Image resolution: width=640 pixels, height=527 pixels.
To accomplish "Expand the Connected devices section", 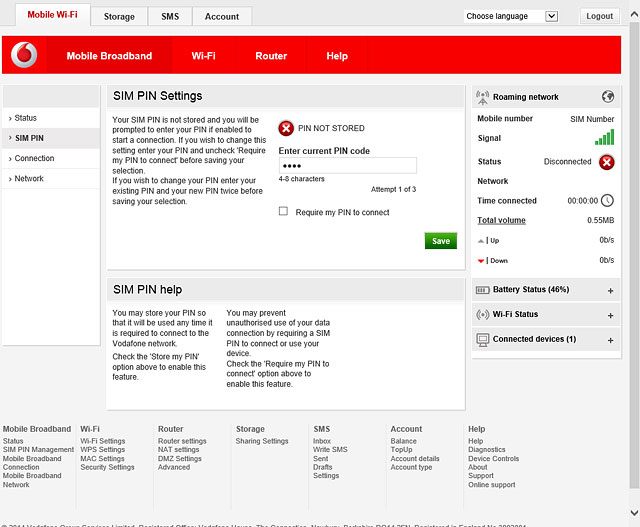I will point(610,340).
